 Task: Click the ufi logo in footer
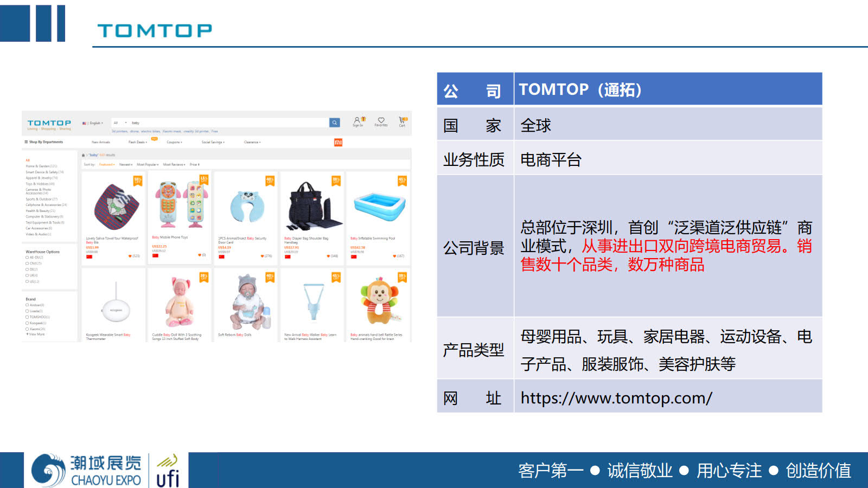pos(168,471)
